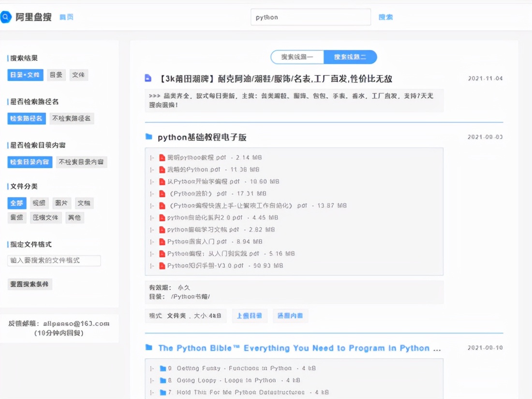Click the PDF icon of the 13.87 MB file
Screen dimensions: 532x399
pyautogui.click(x=162, y=206)
